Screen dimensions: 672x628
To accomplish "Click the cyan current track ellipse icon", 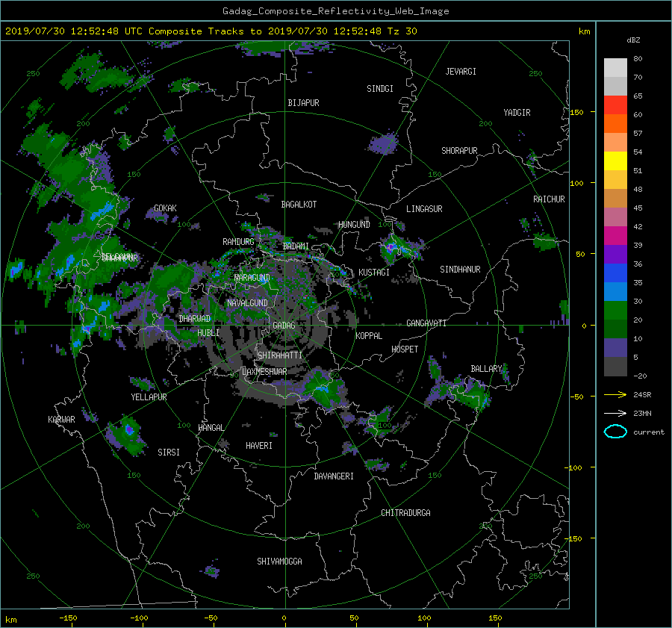I will coord(615,432).
